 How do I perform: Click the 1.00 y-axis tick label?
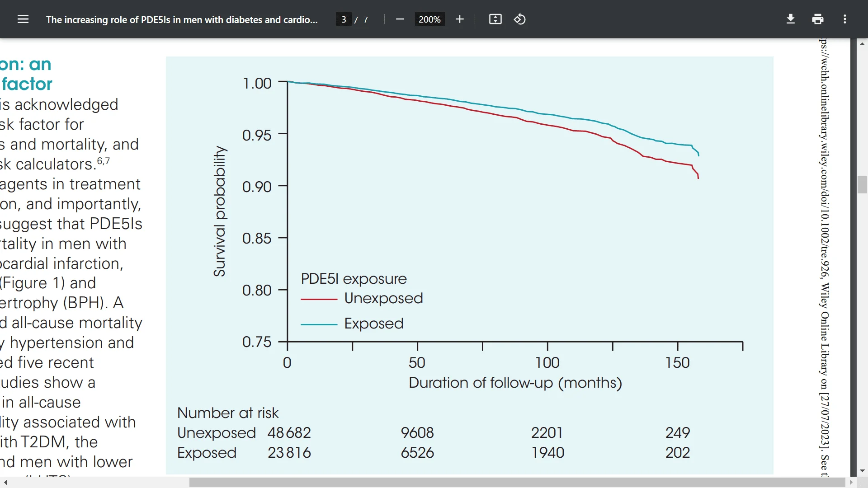tap(257, 83)
